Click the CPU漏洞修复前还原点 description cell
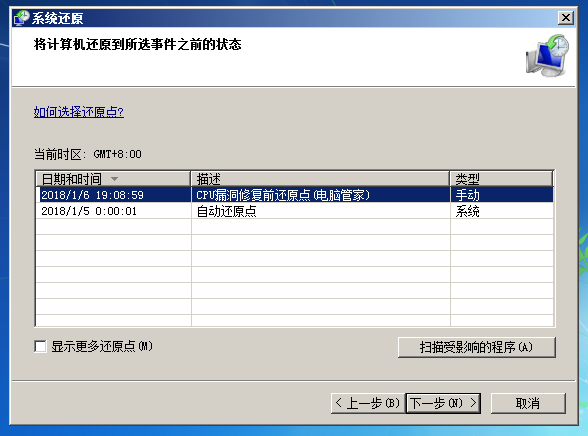588x436 pixels. coord(283,195)
